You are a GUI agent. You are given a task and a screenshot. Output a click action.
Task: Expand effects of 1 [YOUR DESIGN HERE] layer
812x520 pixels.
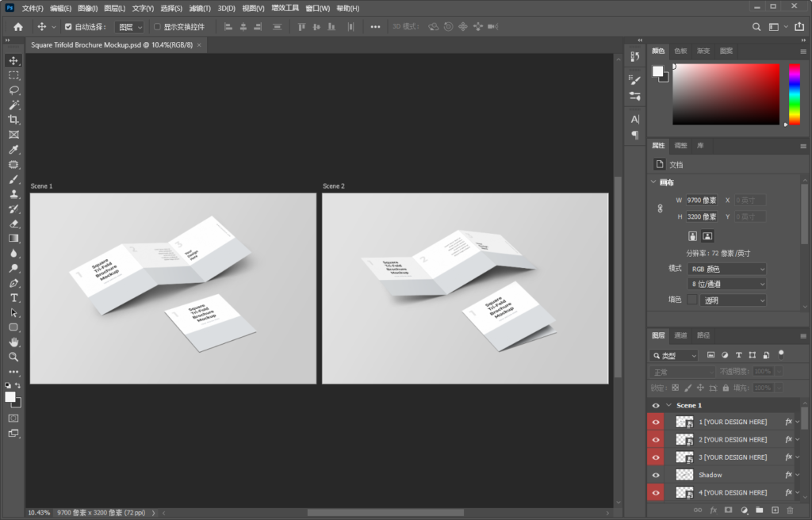coord(798,422)
